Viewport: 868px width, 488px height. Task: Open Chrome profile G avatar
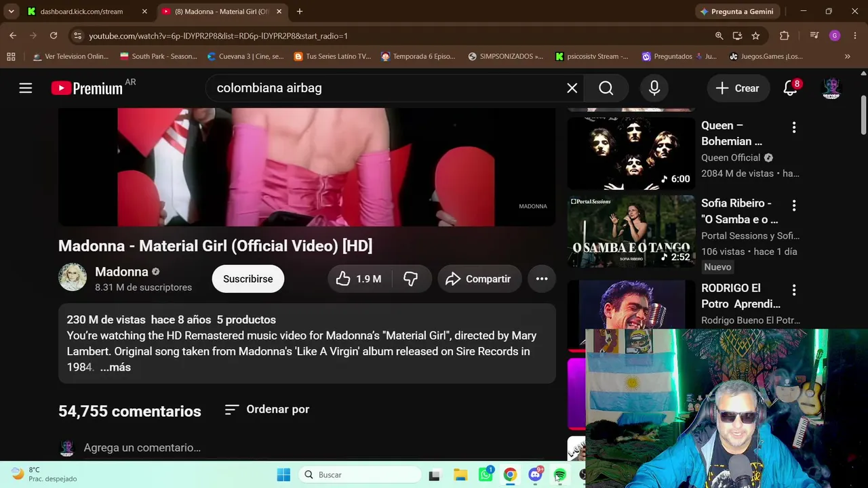(835, 36)
